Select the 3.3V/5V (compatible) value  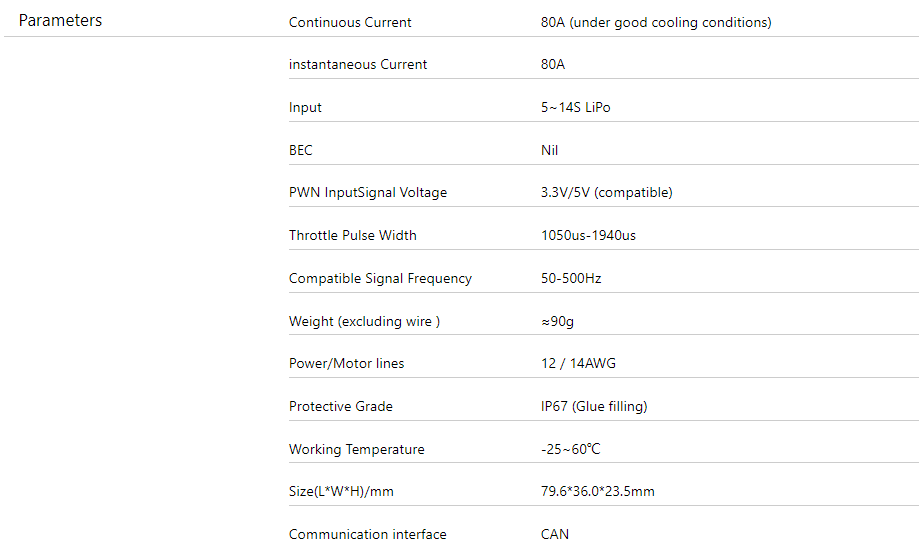coord(606,192)
